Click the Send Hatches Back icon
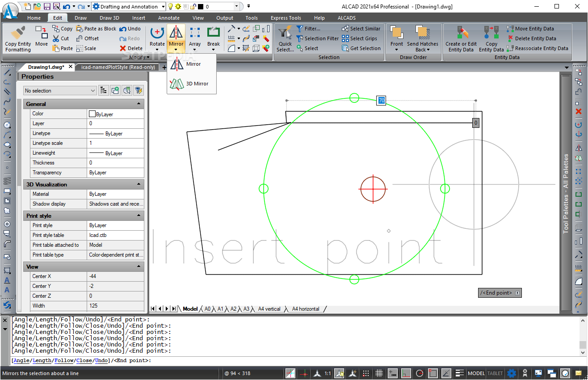Image resolution: width=588 pixels, height=380 pixels. pos(422,33)
